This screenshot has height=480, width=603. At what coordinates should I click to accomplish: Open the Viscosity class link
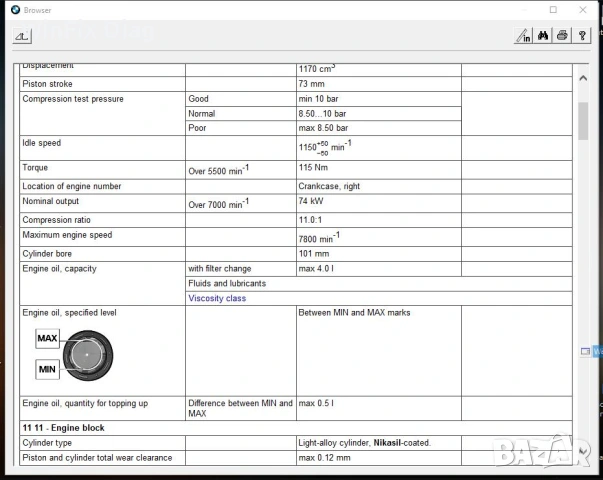coord(217,298)
